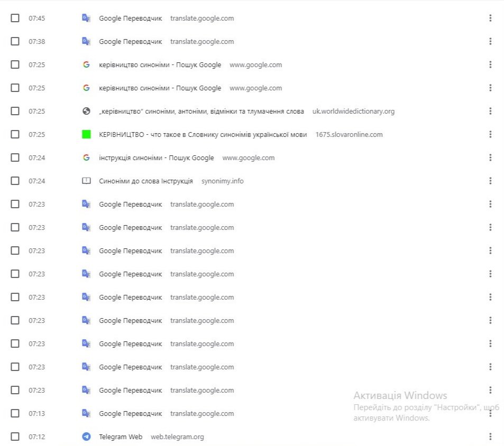
Task: Click the web.telegram.org domain text
Action: 177,436
